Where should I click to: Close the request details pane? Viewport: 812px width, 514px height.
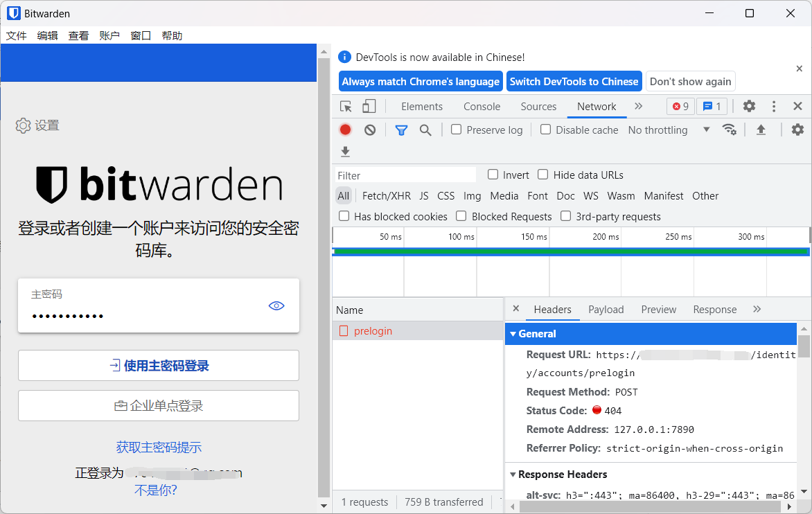(x=515, y=308)
